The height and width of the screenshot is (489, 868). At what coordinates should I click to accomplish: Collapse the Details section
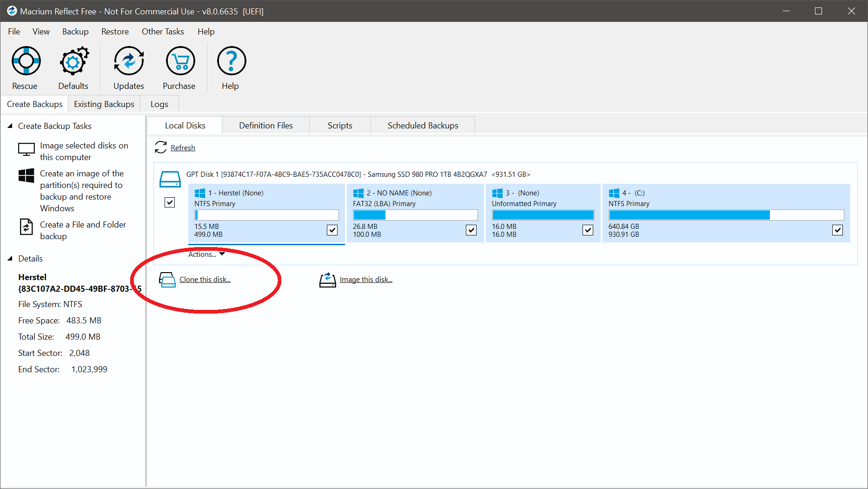click(10, 259)
